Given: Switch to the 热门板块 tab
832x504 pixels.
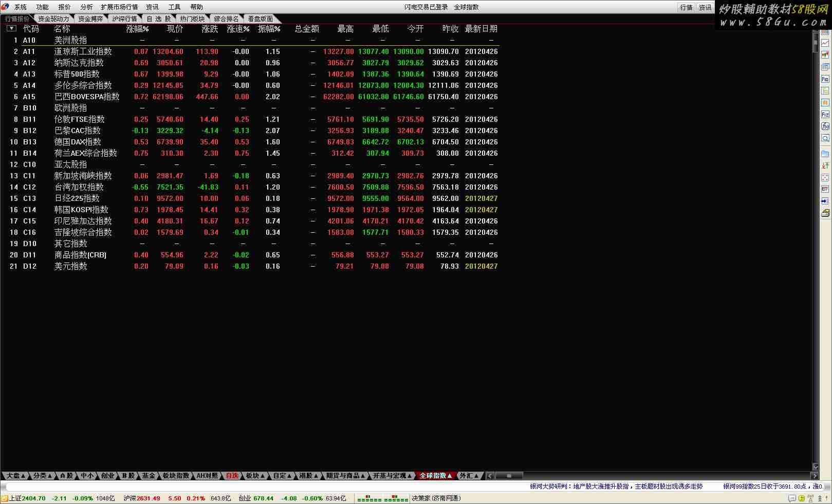Looking at the screenshot, I should click(x=192, y=19).
